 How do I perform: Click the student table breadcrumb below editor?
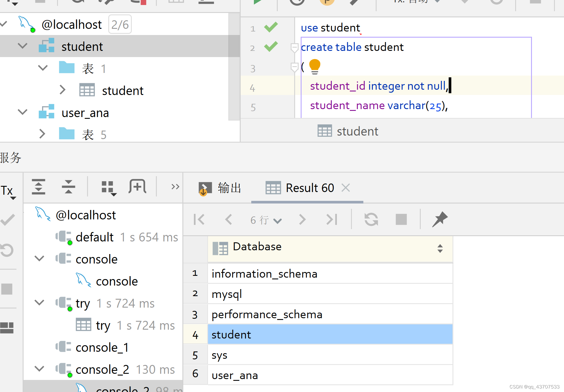(x=348, y=131)
